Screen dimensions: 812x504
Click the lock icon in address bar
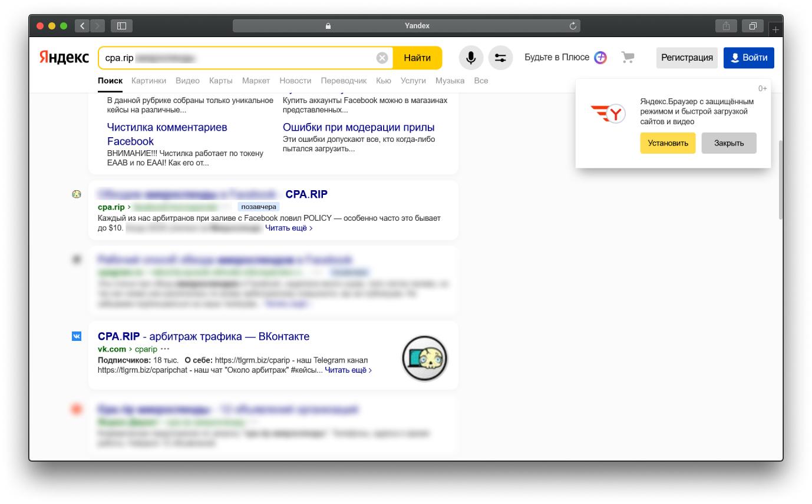(328, 26)
